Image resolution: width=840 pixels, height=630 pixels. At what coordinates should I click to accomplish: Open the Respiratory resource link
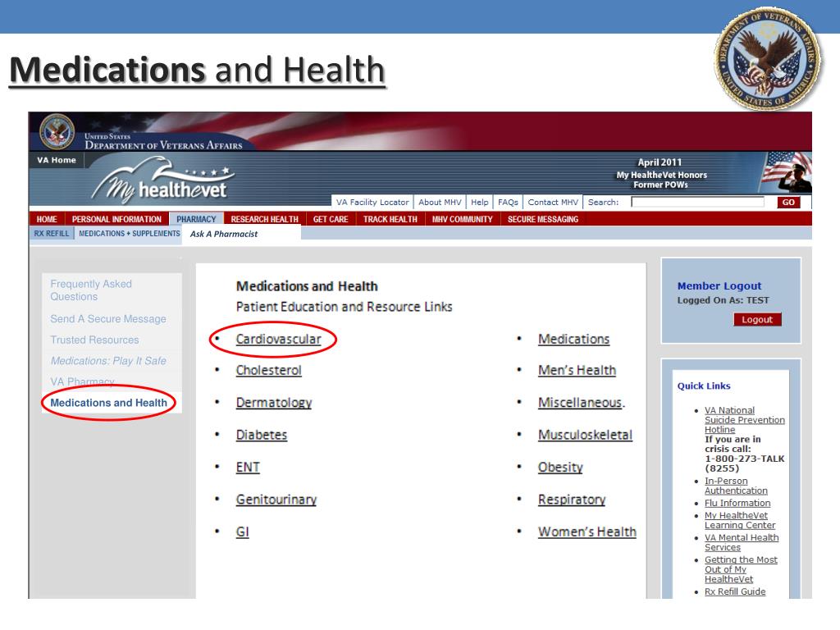tap(572, 500)
